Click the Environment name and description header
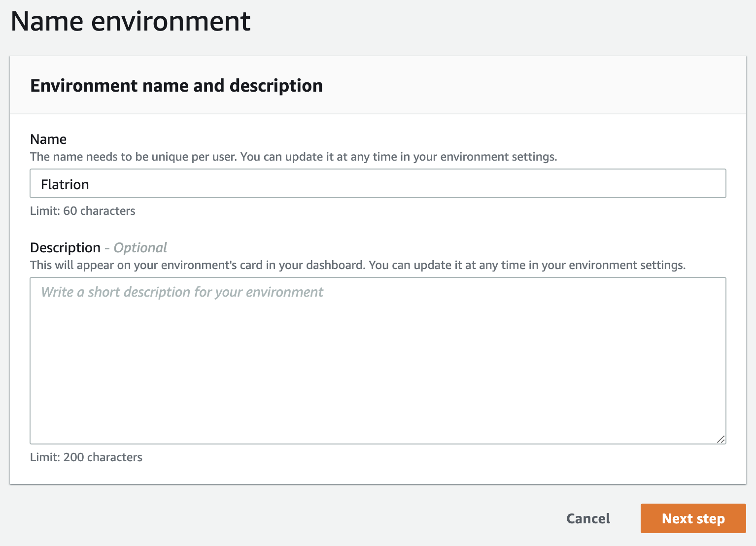The height and width of the screenshot is (546, 756). 176,85
